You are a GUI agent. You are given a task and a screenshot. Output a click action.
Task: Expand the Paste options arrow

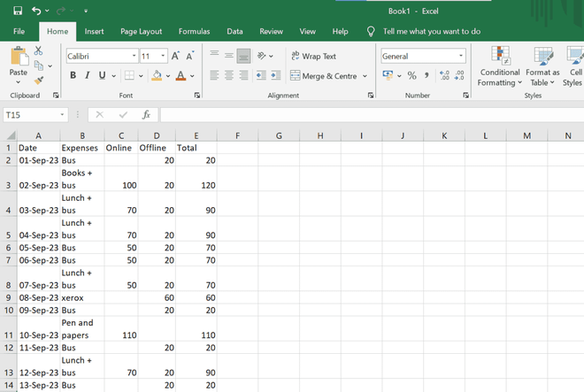pyautogui.click(x=19, y=82)
